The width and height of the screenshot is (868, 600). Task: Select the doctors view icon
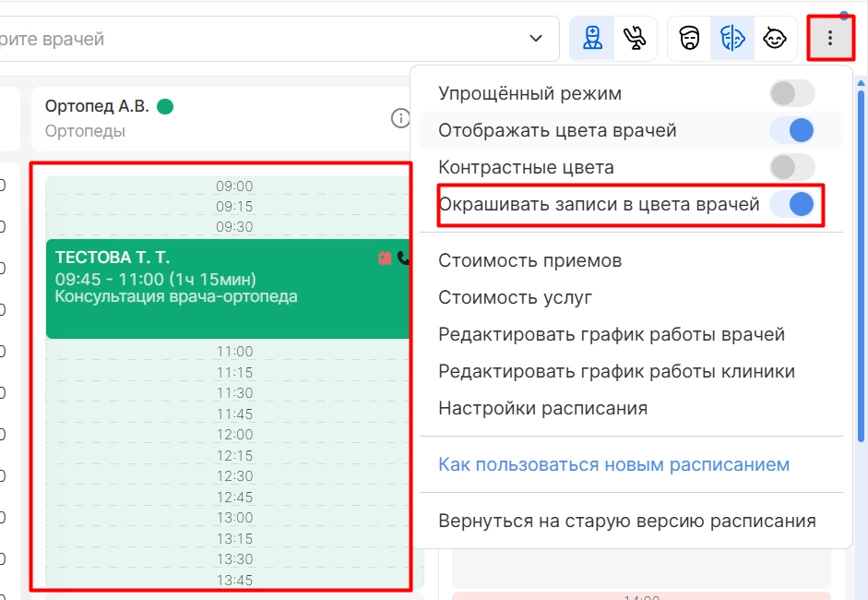(x=592, y=38)
